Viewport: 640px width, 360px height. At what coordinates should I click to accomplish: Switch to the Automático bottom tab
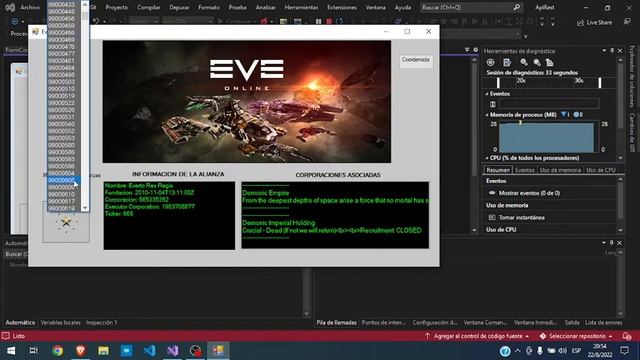click(20, 322)
